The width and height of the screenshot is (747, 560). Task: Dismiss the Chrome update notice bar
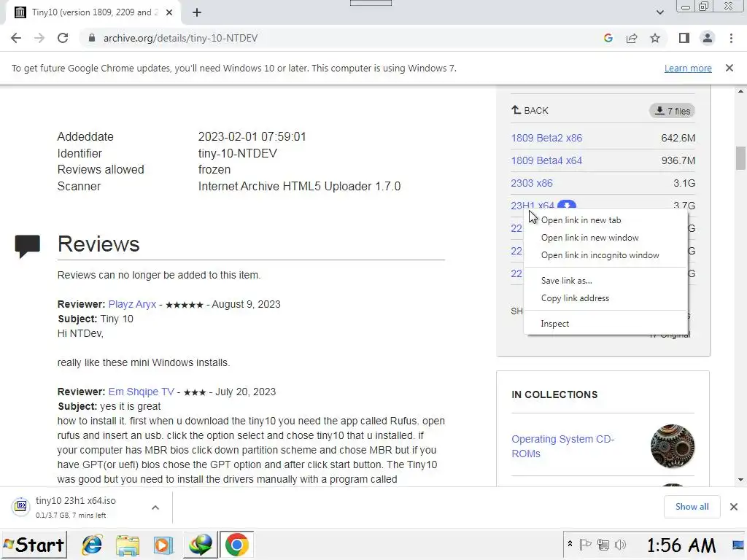[x=729, y=68]
